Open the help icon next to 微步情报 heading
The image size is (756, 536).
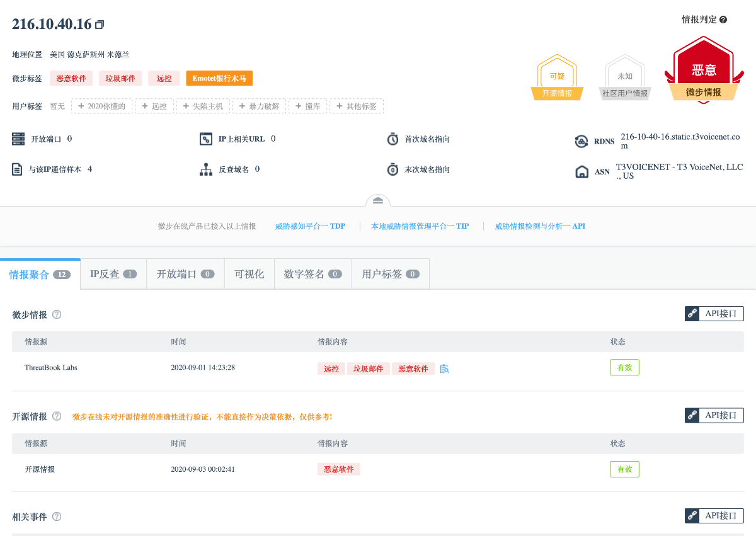click(x=57, y=314)
